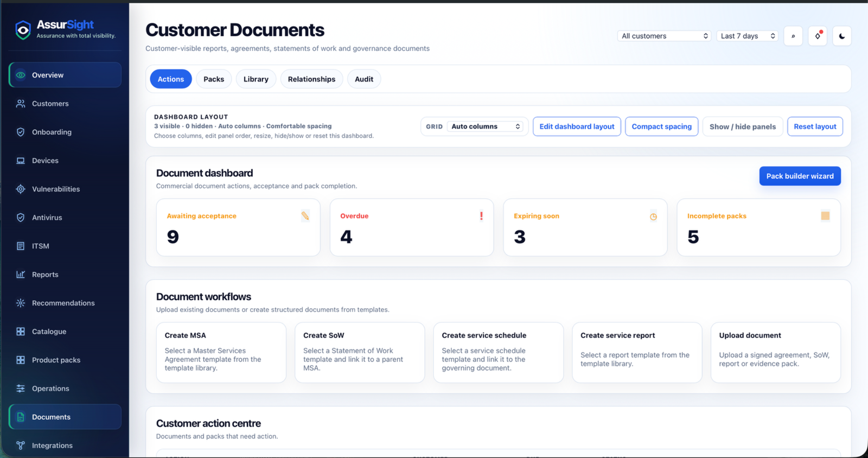Switch to the Library tab
868x458 pixels.
click(x=256, y=79)
